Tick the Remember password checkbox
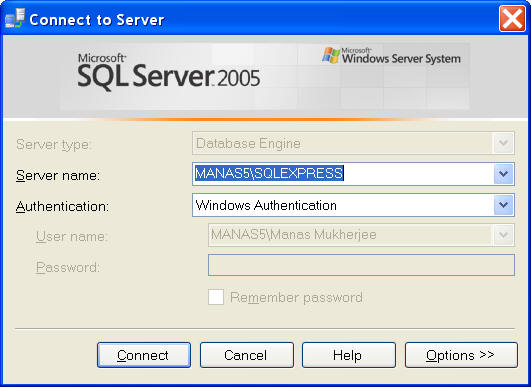This screenshot has height=387, width=531. click(216, 297)
